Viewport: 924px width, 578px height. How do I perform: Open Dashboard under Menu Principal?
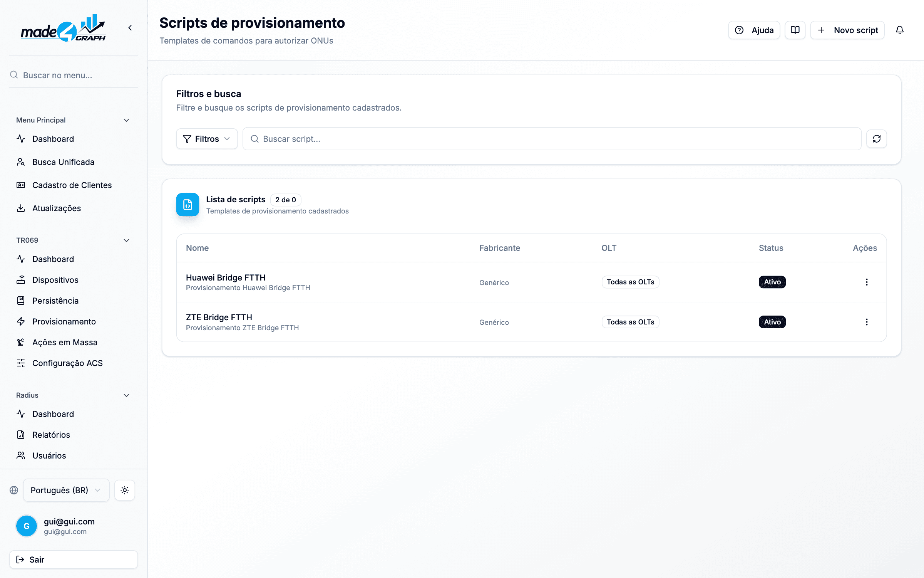pyautogui.click(x=73, y=139)
